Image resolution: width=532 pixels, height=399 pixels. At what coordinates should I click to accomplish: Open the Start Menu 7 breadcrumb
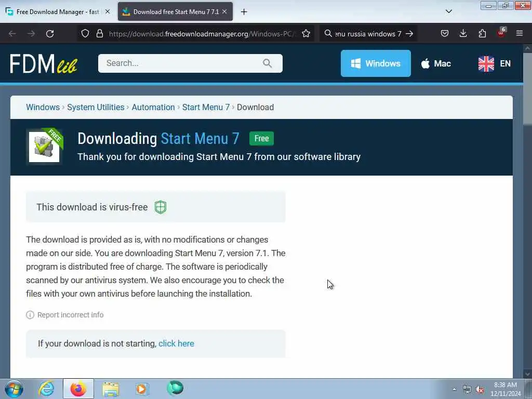(x=206, y=107)
